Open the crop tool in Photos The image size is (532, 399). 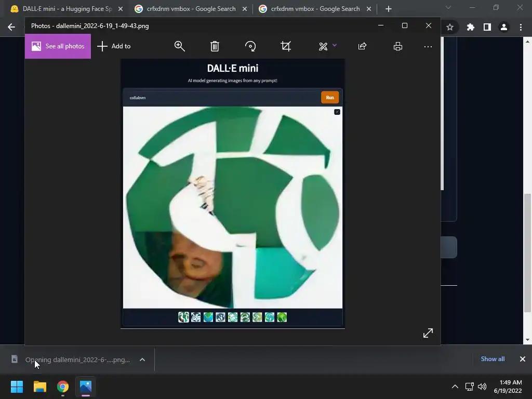(x=286, y=46)
